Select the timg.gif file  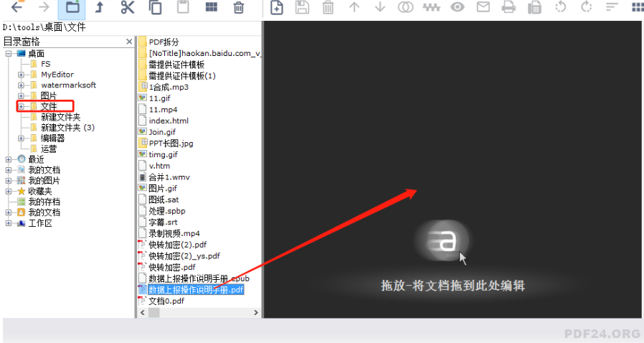coord(163,154)
